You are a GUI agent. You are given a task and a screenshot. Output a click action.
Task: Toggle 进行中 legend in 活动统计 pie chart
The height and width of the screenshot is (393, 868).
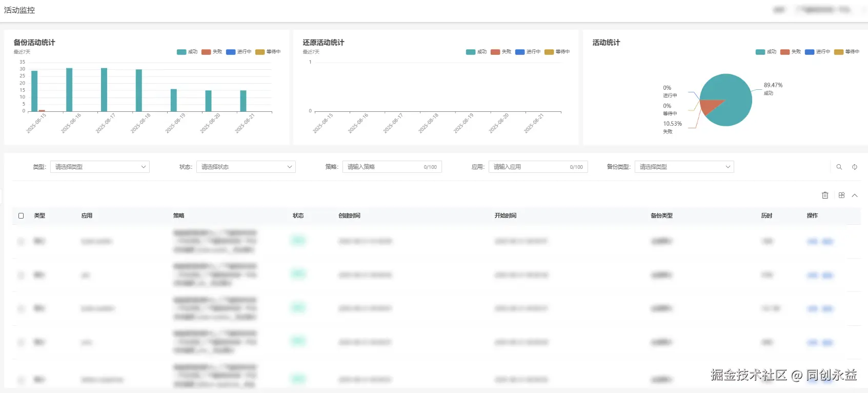pyautogui.click(x=818, y=52)
